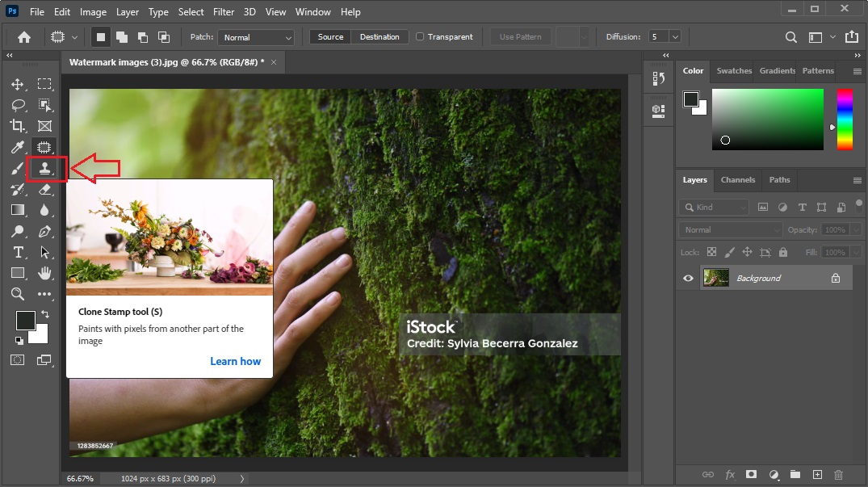Select the Crop tool
Viewport: 868px width, 487px height.
(18, 126)
